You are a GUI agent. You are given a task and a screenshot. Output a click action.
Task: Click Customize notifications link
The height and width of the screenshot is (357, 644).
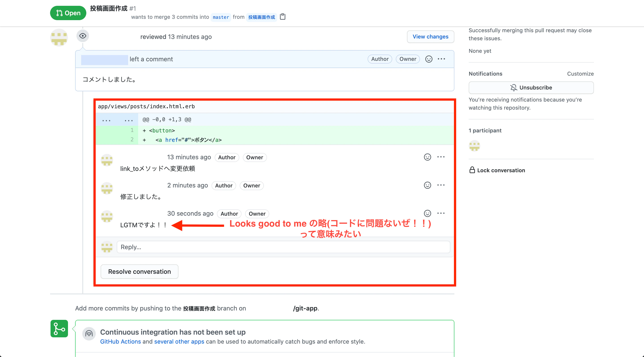[x=580, y=74]
